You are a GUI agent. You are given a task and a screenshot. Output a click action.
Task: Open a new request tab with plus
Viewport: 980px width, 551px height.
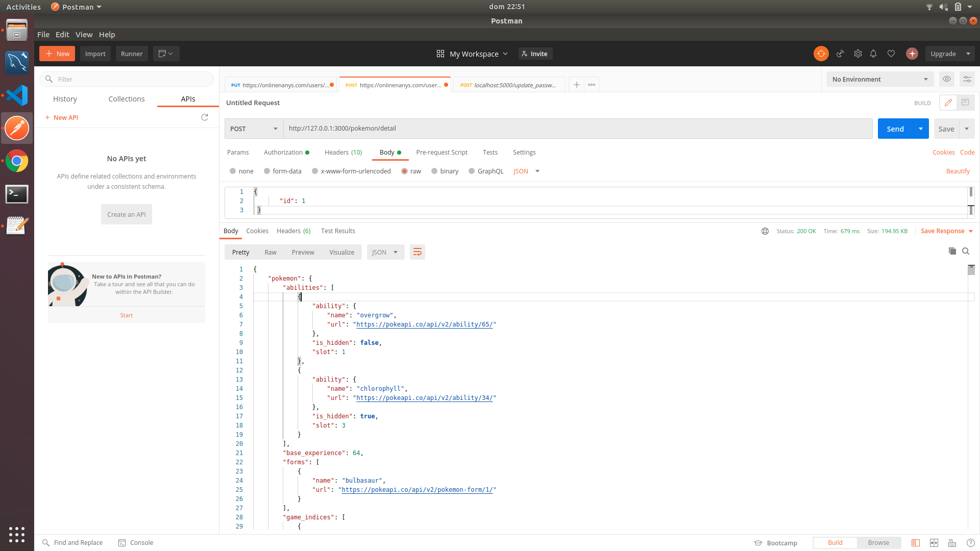coord(576,85)
